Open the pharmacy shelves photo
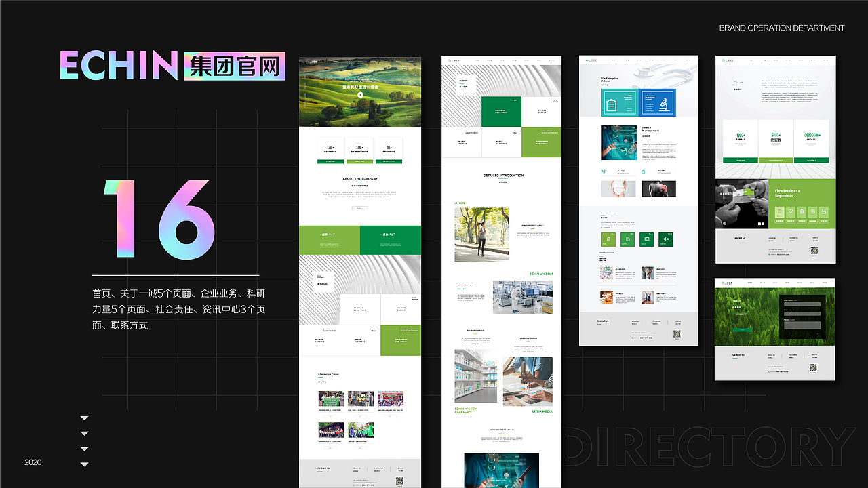Viewport: 868px width, 488px height. (x=476, y=376)
